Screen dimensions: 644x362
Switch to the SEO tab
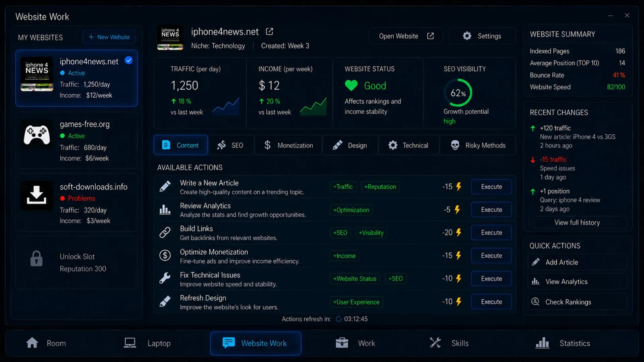coord(231,145)
